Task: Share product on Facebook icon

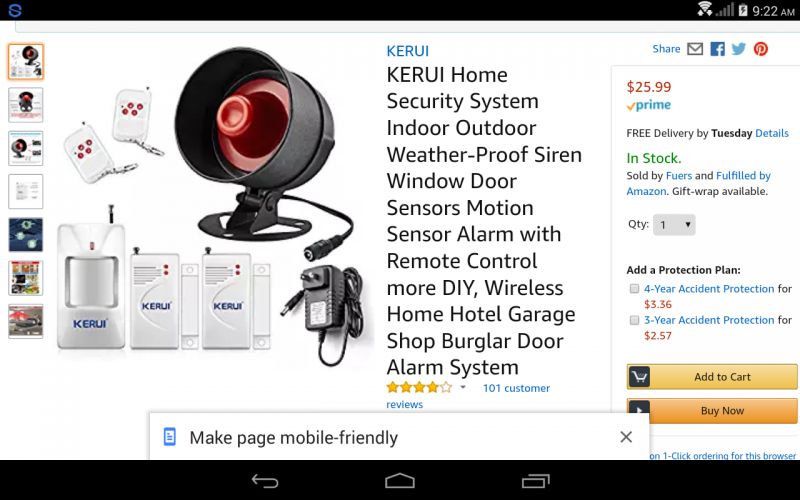Action: click(x=717, y=49)
